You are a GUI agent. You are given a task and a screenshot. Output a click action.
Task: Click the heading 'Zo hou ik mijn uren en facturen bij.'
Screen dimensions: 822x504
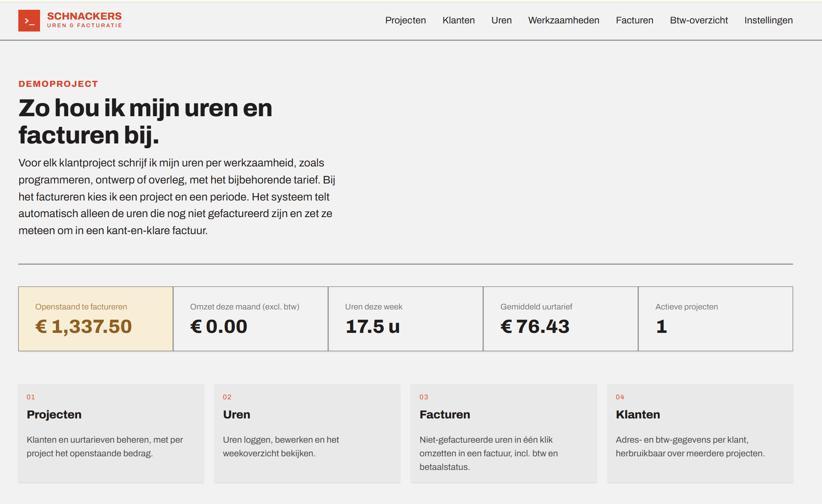[x=145, y=121]
